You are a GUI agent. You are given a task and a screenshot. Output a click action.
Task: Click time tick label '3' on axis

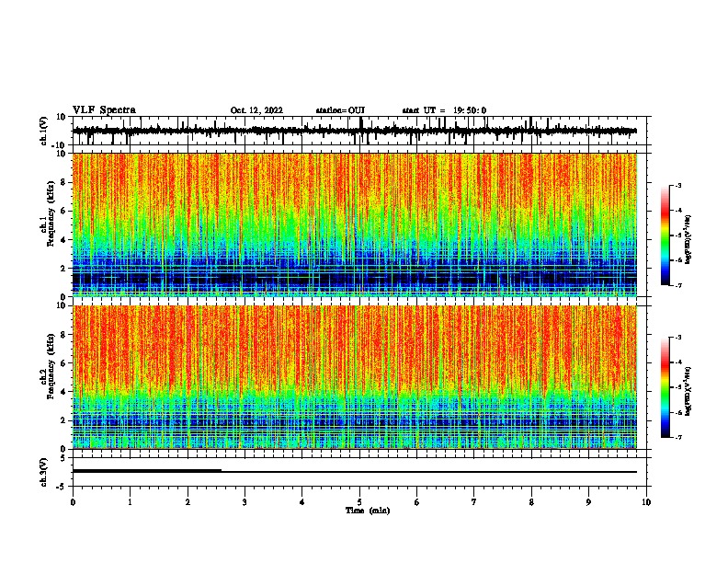(245, 502)
